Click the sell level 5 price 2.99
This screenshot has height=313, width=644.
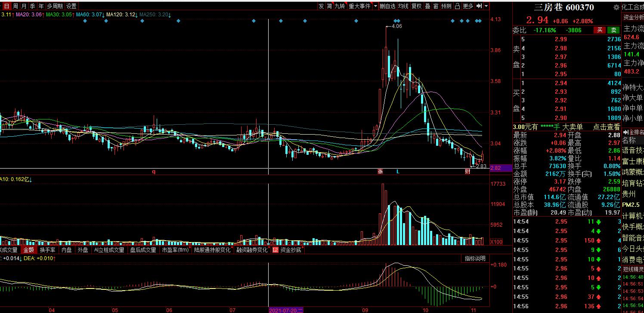click(x=561, y=39)
